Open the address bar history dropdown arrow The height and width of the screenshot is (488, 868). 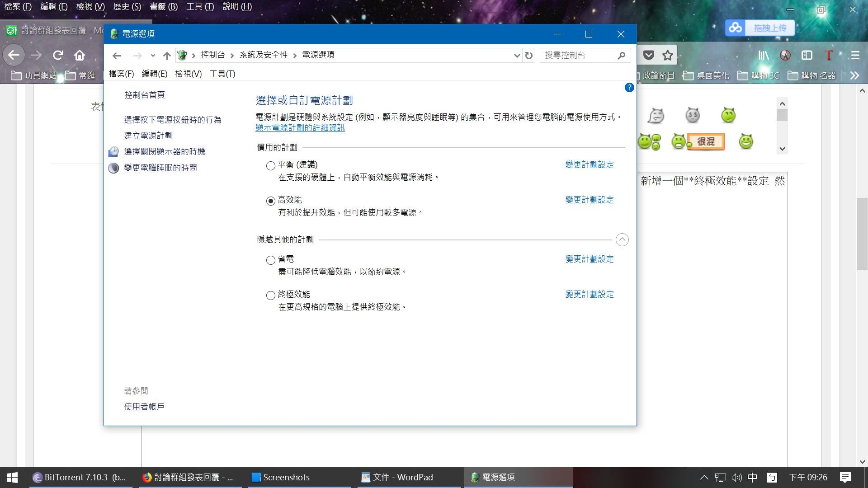click(x=517, y=56)
